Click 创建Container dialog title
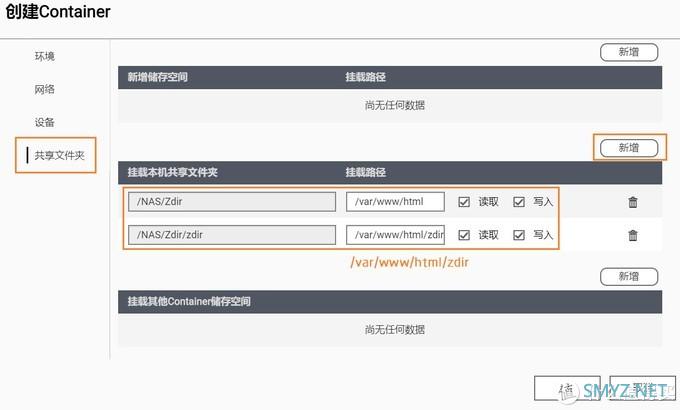Image resolution: width=680 pixels, height=410 pixels. [58, 12]
